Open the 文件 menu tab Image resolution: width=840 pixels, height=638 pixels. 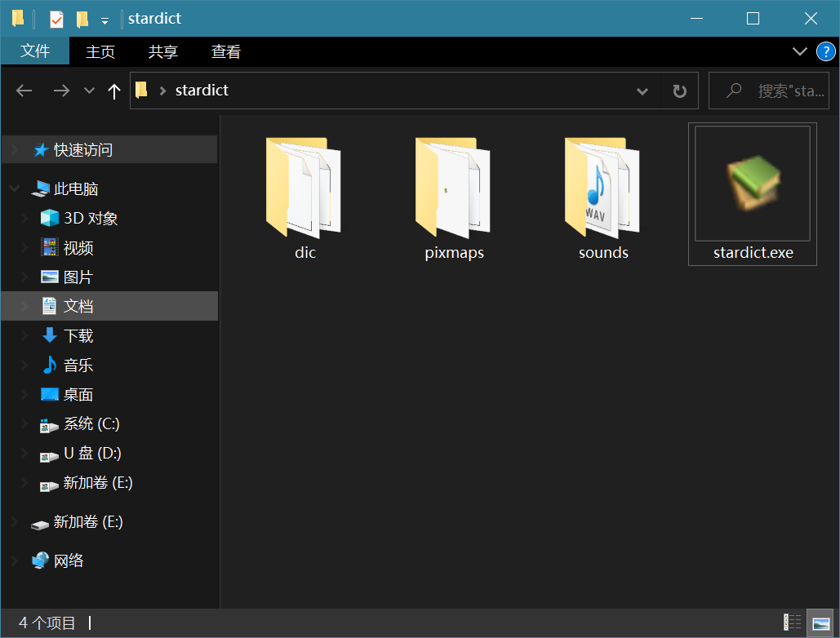point(35,51)
